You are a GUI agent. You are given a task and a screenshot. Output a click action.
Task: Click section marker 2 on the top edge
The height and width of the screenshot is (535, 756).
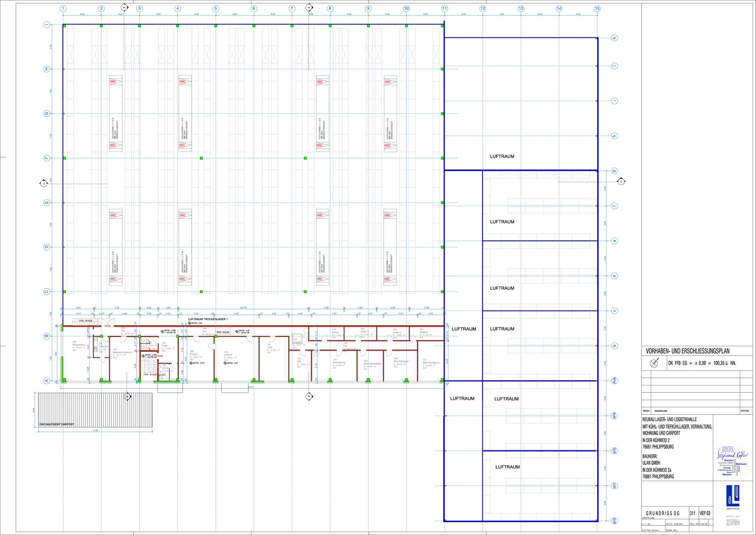(x=309, y=7)
